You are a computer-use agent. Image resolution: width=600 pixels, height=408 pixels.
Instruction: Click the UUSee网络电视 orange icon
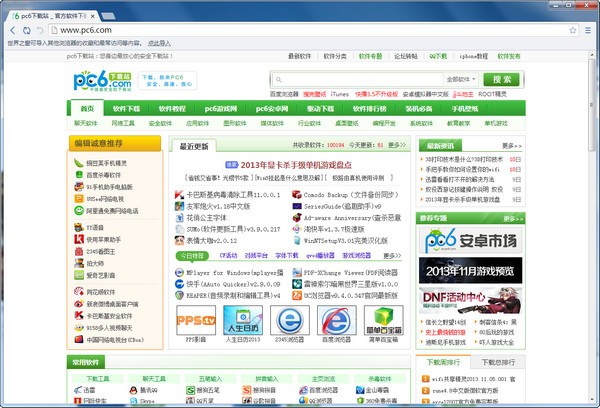click(79, 199)
